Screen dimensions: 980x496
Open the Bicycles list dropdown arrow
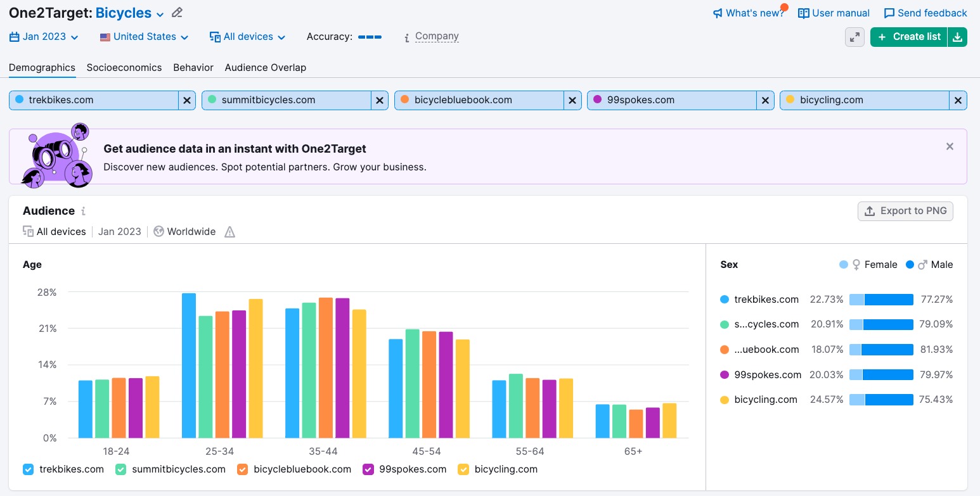pos(160,15)
